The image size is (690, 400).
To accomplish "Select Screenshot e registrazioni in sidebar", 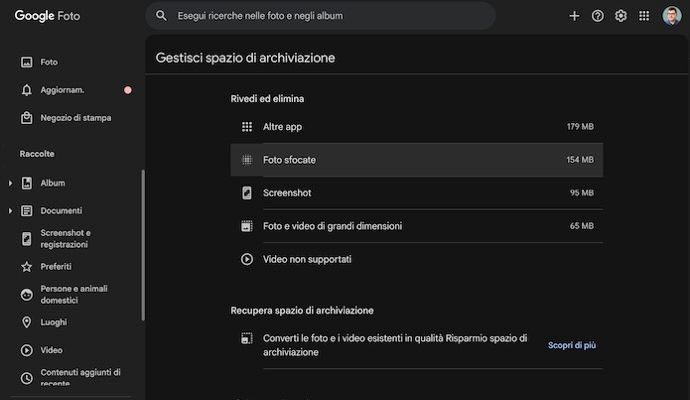I will point(65,239).
